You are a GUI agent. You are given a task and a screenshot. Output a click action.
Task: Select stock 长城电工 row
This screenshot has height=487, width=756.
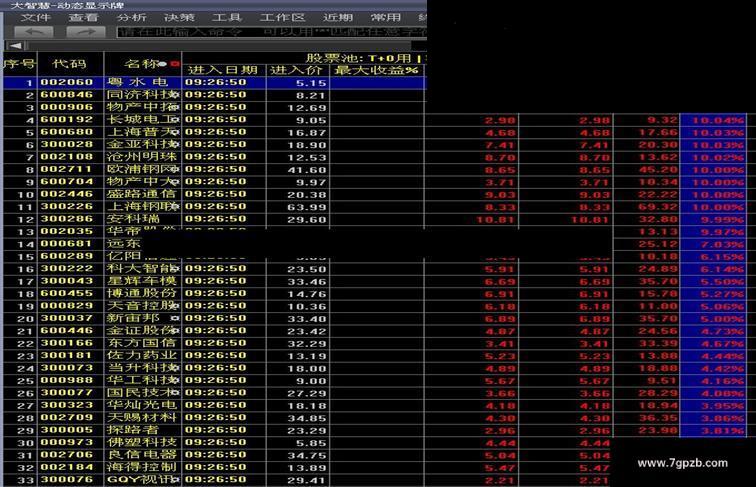(215, 120)
